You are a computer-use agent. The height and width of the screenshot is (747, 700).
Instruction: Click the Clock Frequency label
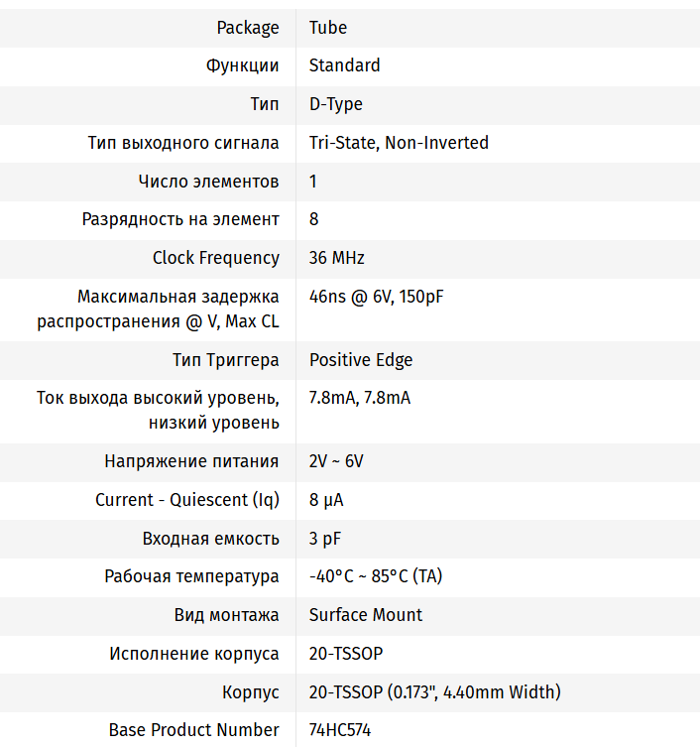(215, 258)
